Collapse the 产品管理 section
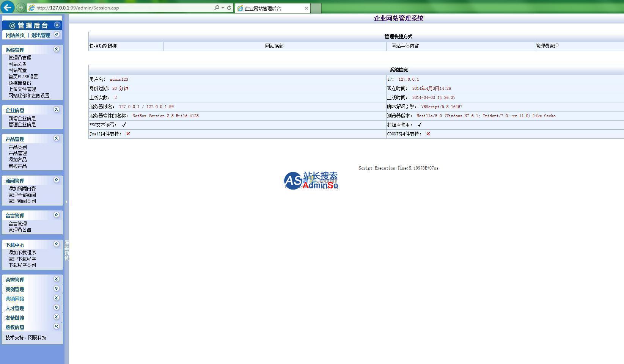 tap(56, 138)
